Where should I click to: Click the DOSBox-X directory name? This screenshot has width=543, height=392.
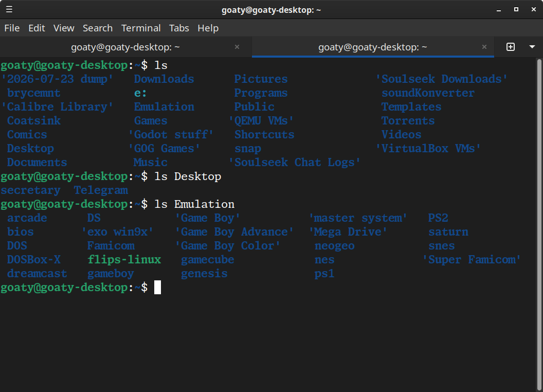point(33,259)
